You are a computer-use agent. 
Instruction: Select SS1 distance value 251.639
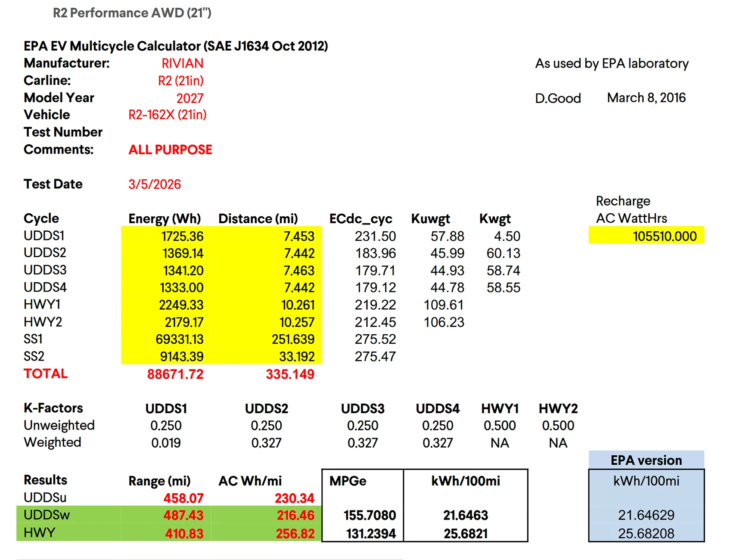coord(293,339)
